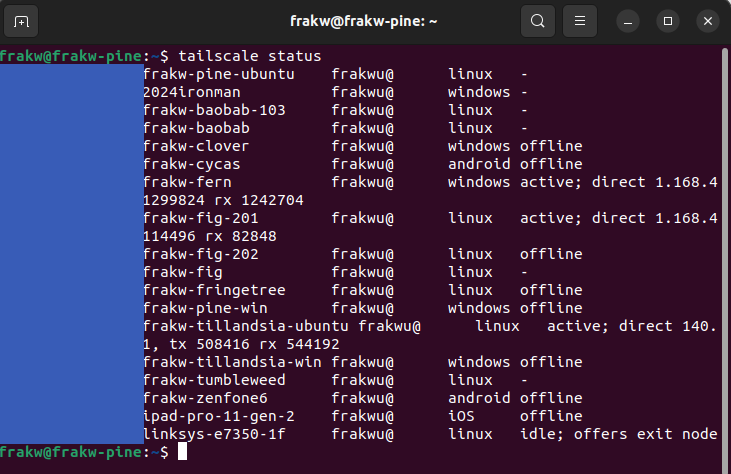Image resolution: width=731 pixels, height=474 pixels.
Task: Open the hamburger main menu
Action: tap(579, 21)
